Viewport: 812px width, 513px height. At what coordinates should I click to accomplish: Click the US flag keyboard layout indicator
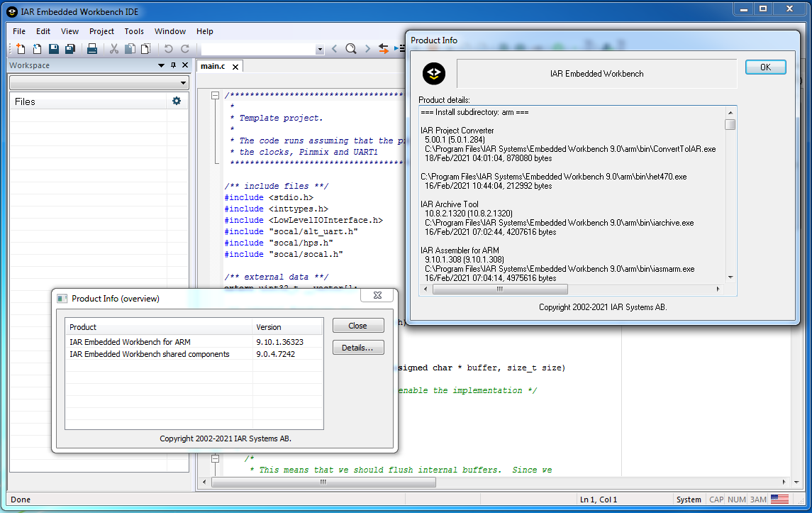point(779,499)
